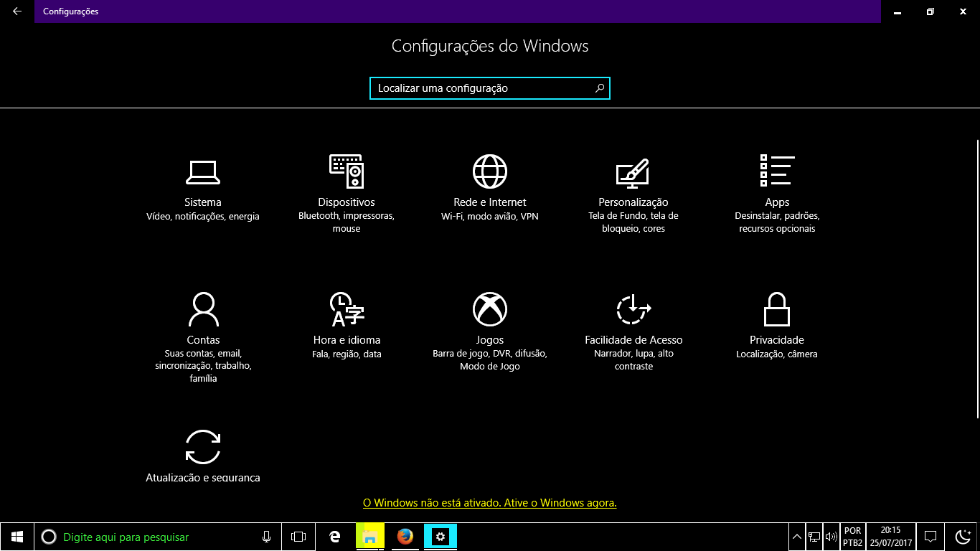
Task: Click the Personalização label
Action: 633,202
